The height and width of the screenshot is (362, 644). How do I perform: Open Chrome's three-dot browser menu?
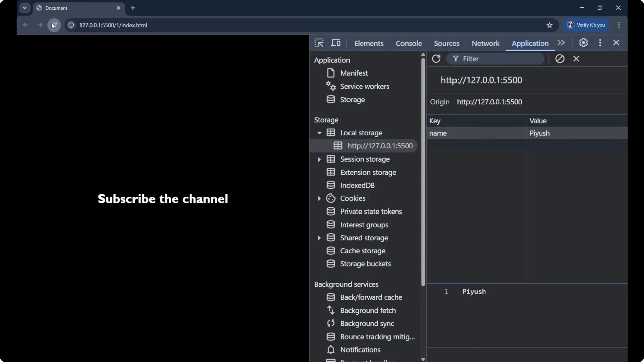tap(619, 25)
